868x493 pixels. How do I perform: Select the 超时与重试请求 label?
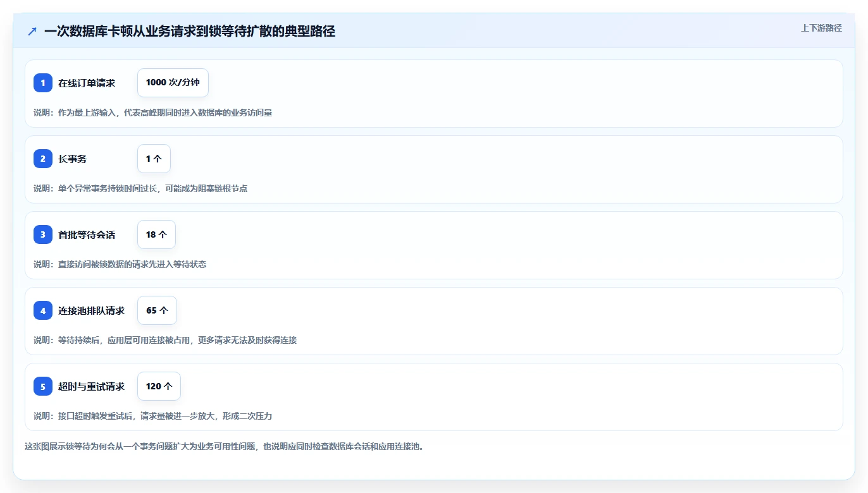[92, 386]
